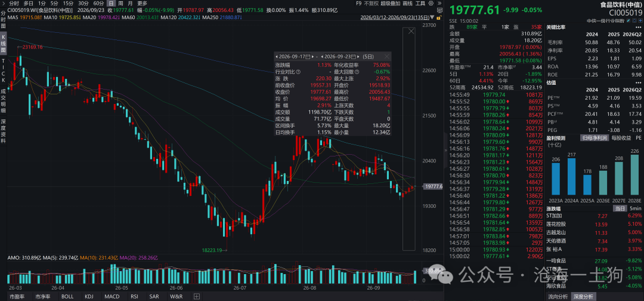Select 归母净利润 forecast toggle

tap(594, 138)
